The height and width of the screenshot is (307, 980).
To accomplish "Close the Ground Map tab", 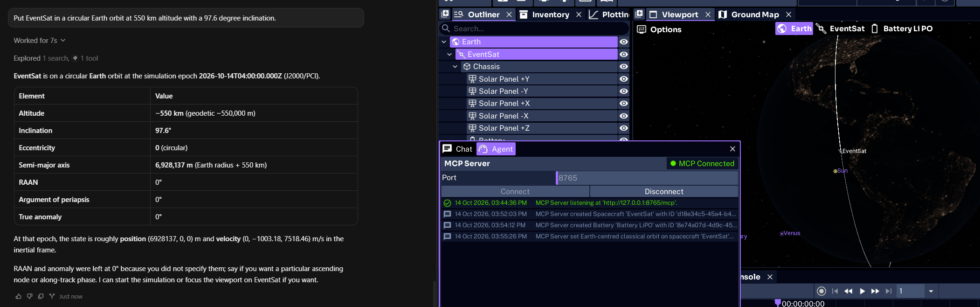I will (788, 14).
